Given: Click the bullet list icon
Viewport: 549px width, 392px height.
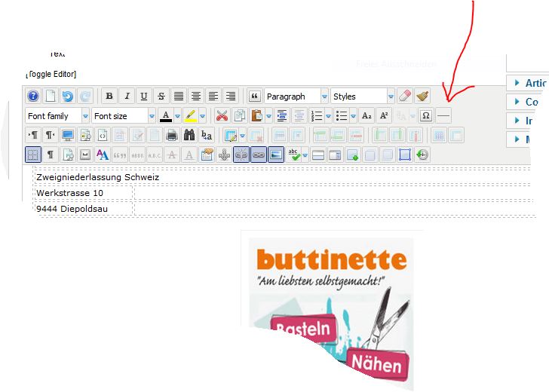Looking at the screenshot, I should pyautogui.click(x=342, y=116).
